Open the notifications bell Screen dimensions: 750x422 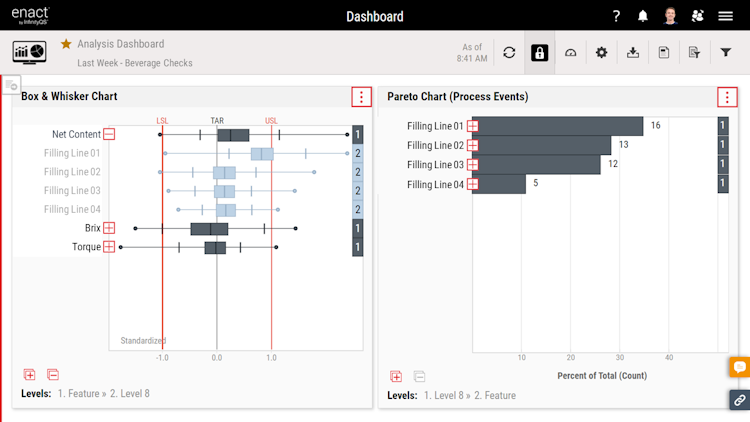click(643, 16)
